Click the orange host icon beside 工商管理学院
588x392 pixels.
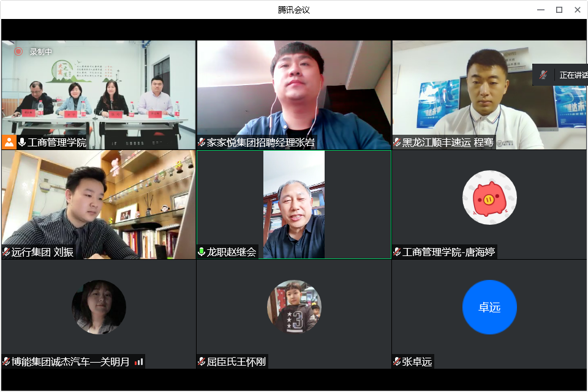click(x=9, y=143)
